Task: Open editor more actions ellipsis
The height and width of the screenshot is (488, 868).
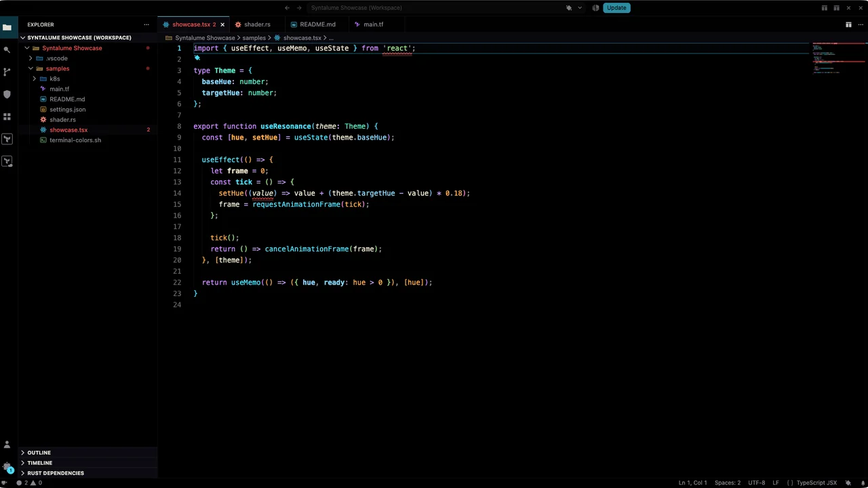Action: pos(860,24)
